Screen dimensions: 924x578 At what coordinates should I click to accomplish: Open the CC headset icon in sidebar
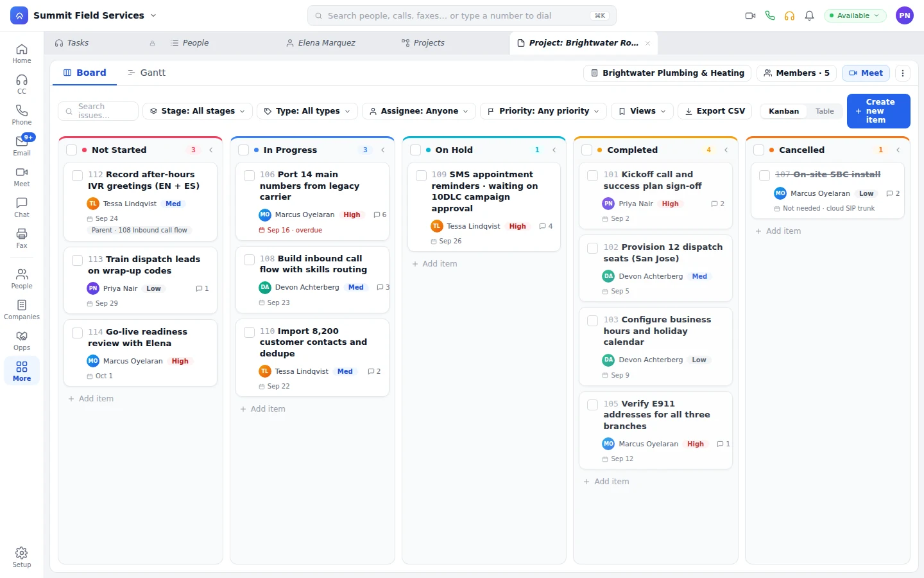pos(22,84)
